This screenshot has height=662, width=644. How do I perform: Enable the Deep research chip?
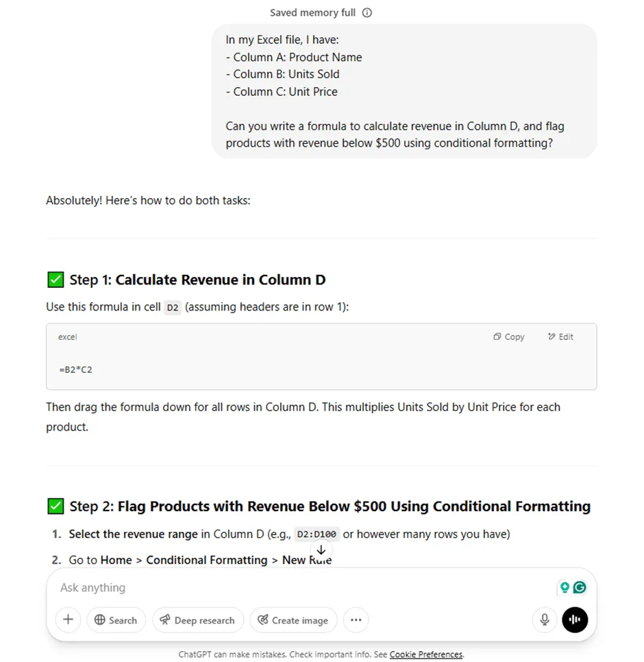pos(198,620)
